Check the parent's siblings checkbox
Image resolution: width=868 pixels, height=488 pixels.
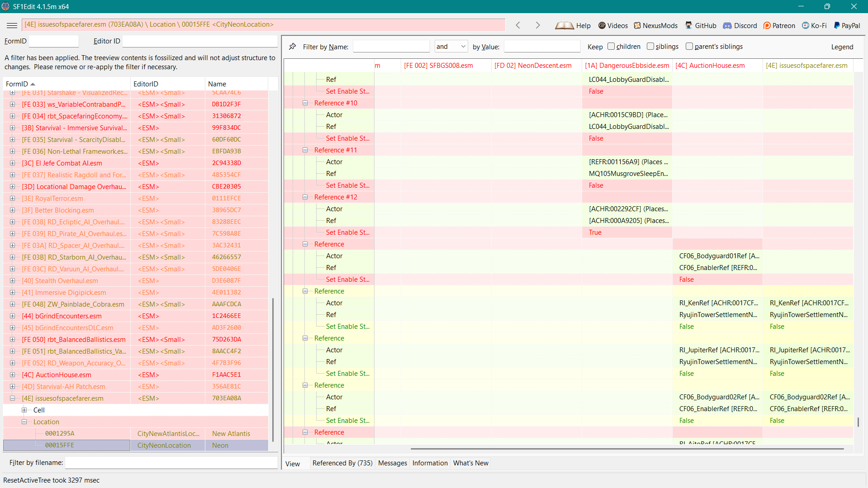[x=689, y=46]
